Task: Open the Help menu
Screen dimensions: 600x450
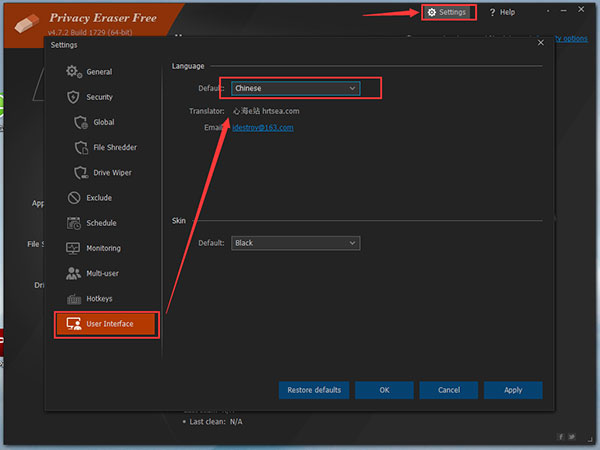Action: (502, 12)
